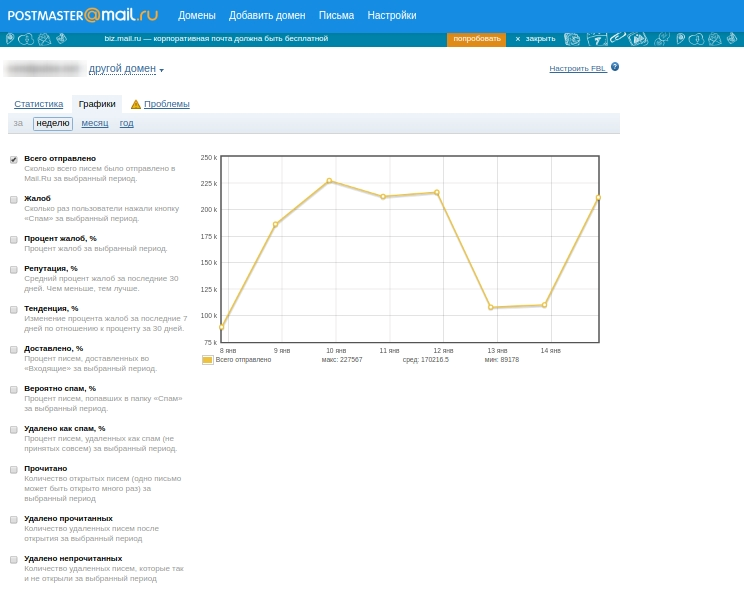Check the Прочитано checkbox
744x608 pixels.
[14, 469]
